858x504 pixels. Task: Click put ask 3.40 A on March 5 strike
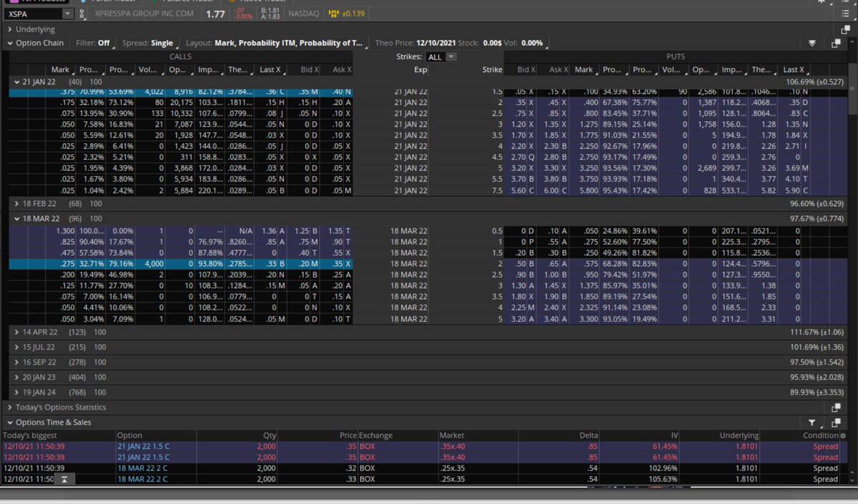coord(555,320)
